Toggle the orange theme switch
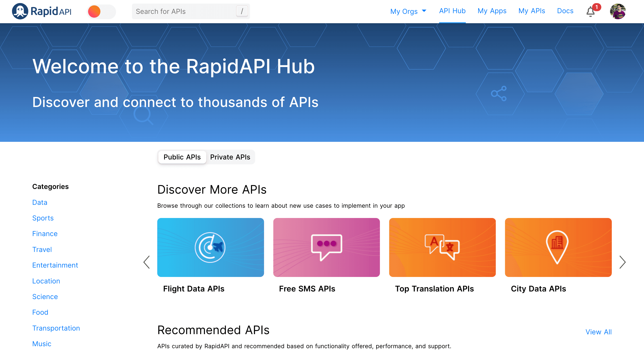 pyautogui.click(x=101, y=11)
